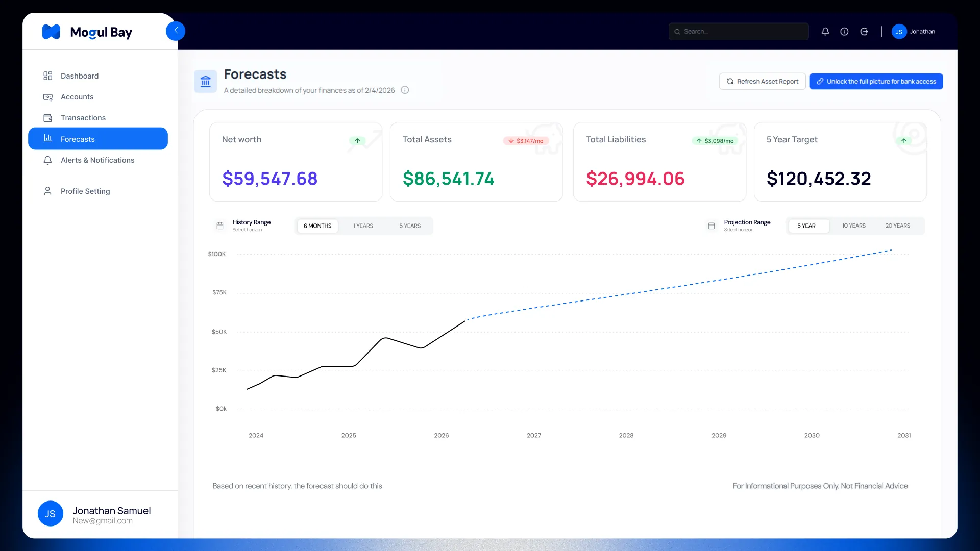
Task: Open the notifications bell in header
Action: click(825, 32)
